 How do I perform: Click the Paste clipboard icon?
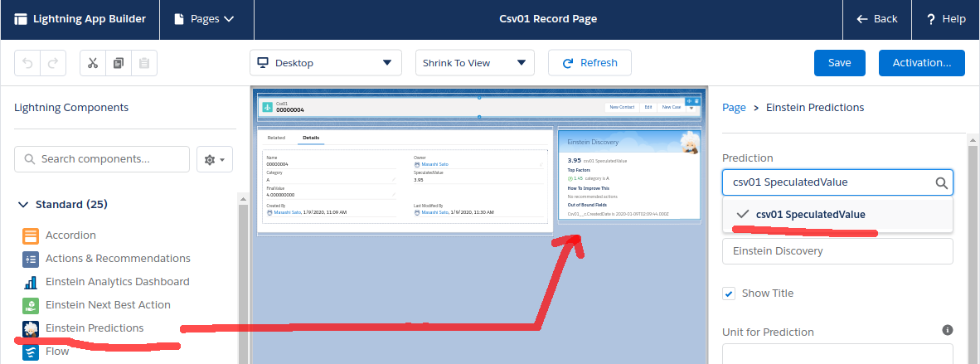144,62
